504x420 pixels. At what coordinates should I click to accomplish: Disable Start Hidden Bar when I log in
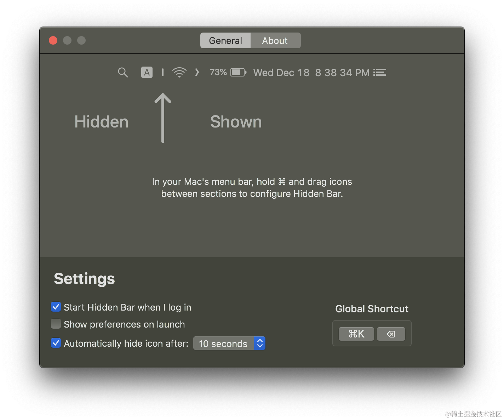[56, 307]
